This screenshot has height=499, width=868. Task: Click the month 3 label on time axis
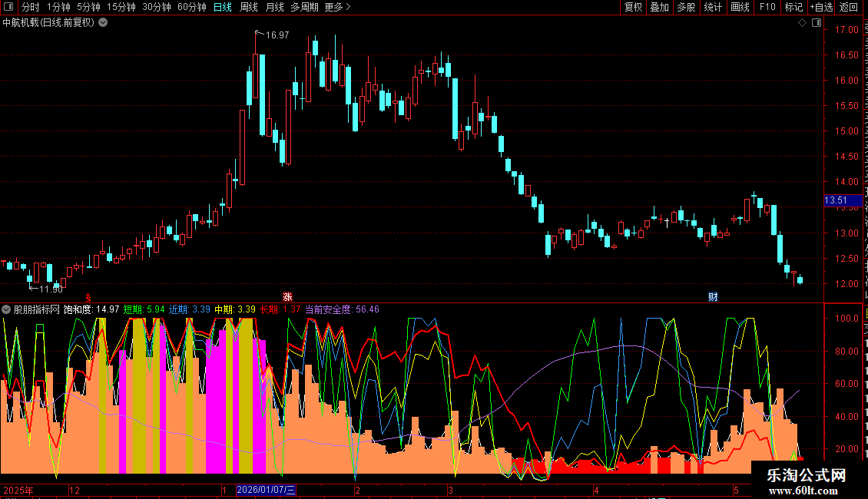pyautogui.click(x=451, y=490)
